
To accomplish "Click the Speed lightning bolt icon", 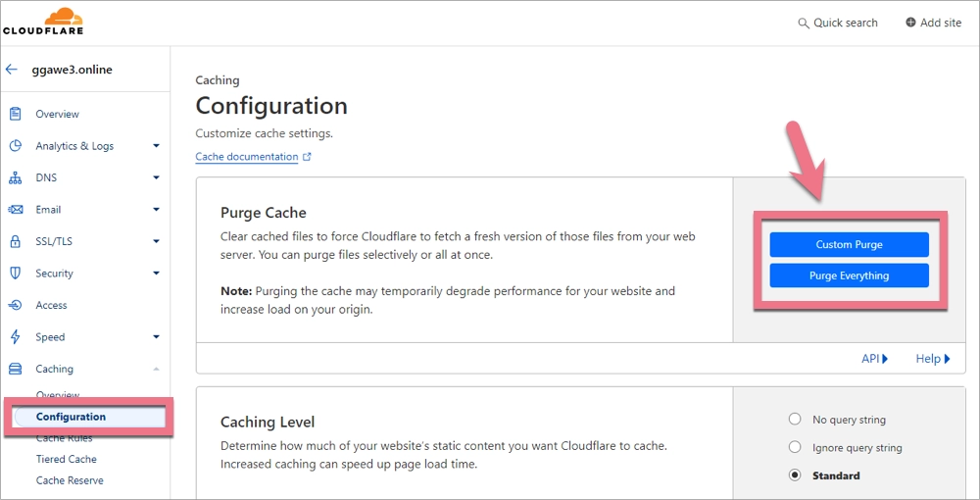I will tap(16, 337).
